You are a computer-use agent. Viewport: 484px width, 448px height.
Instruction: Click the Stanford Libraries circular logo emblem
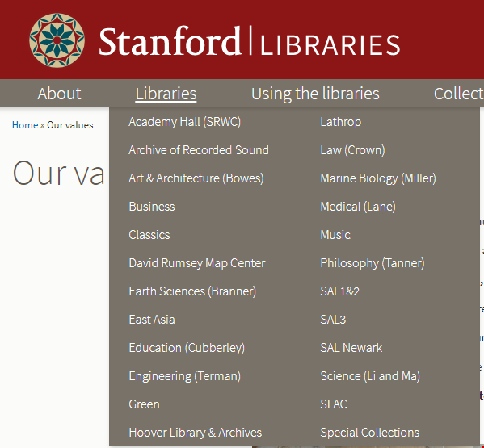(57, 40)
